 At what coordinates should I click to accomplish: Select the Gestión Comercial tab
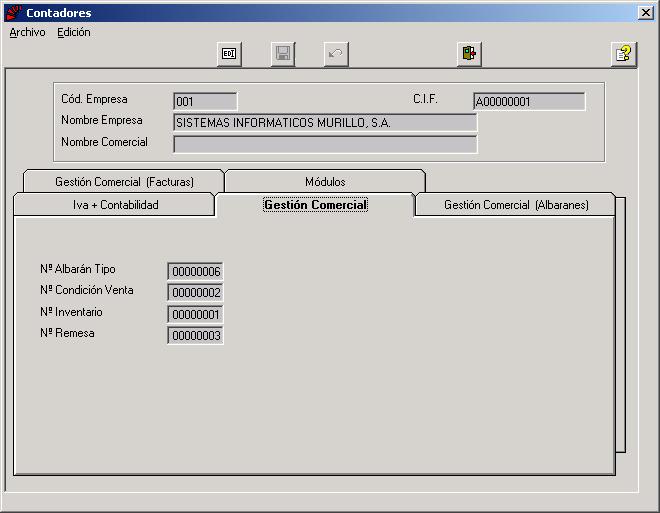tap(315, 205)
